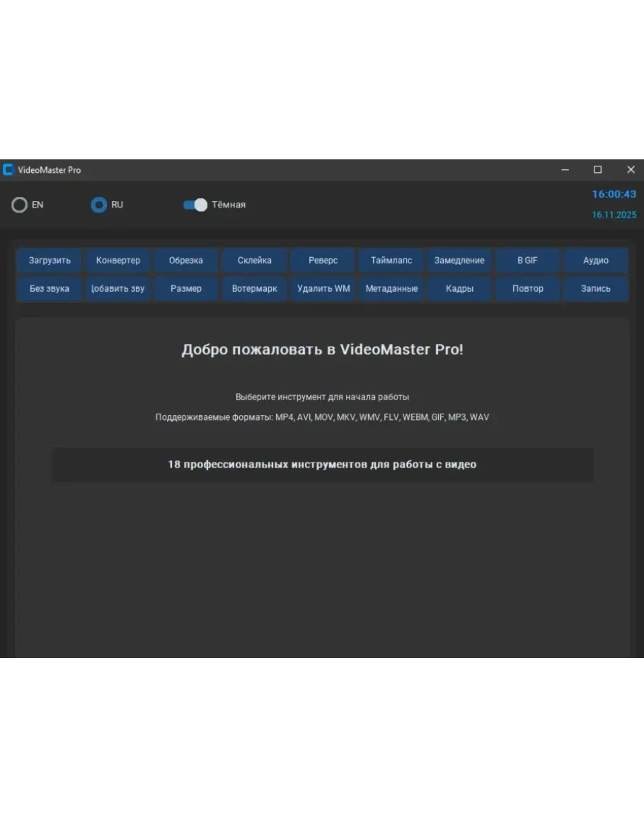Screen dimensions: 644x818
Task: Start the Запись recording tool
Action: (x=595, y=289)
